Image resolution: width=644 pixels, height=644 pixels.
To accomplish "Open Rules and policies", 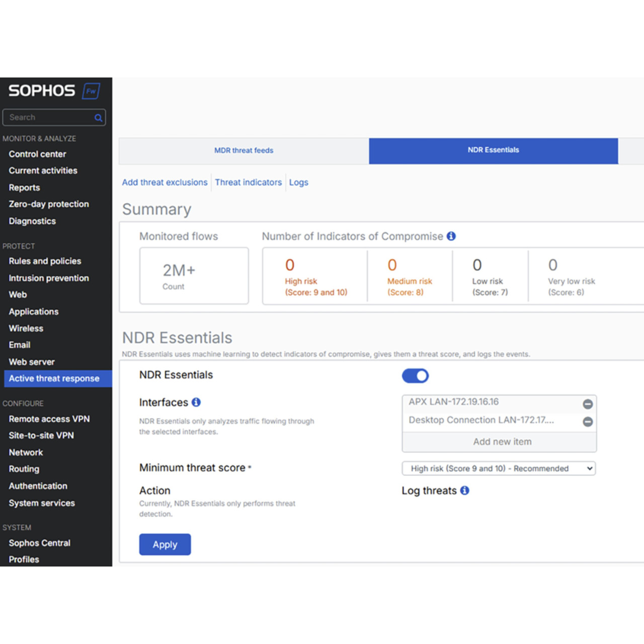I will pos(45,261).
